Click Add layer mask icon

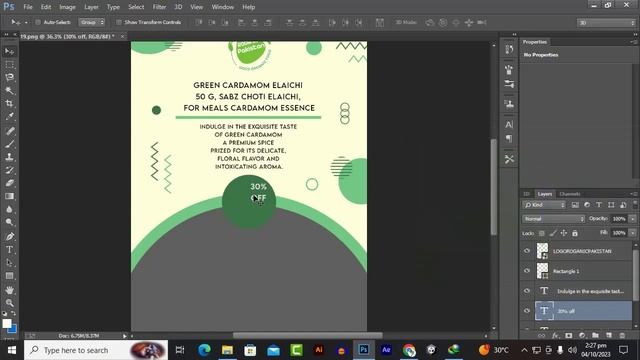[x=569, y=336]
